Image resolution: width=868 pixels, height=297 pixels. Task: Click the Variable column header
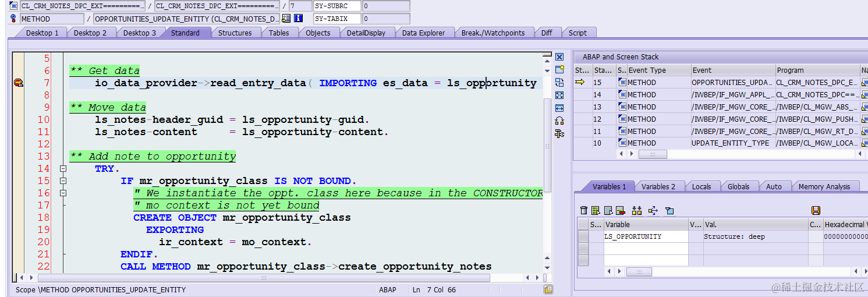(646, 224)
